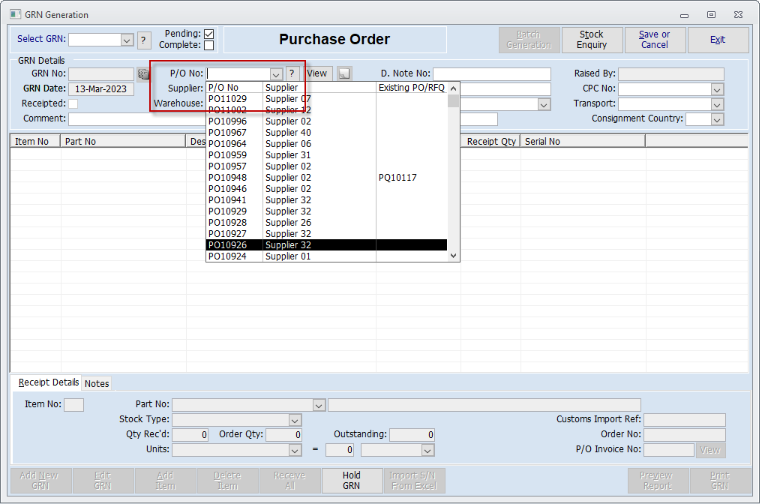Click the Qty Rec'd field
Viewport: 760px width, 504px height.
pos(190,435)
